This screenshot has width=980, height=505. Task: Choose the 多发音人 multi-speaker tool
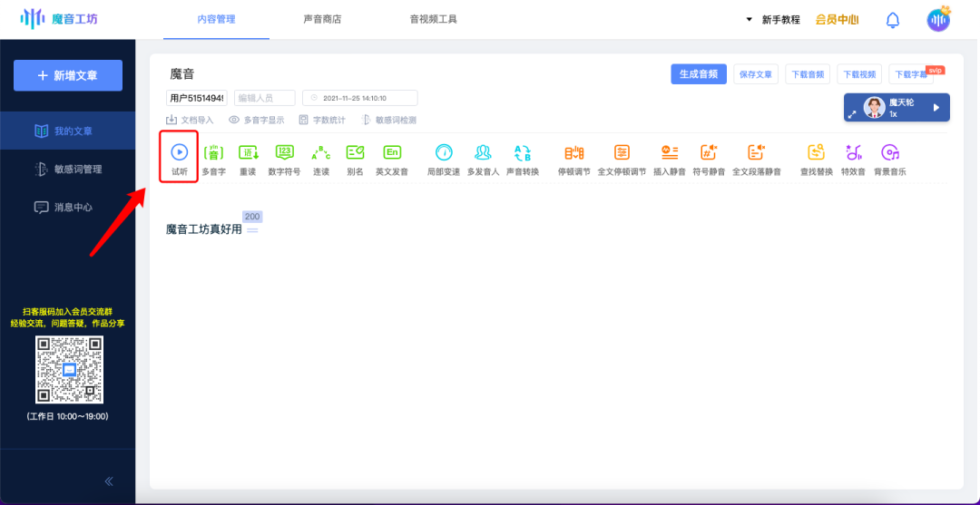483,153
